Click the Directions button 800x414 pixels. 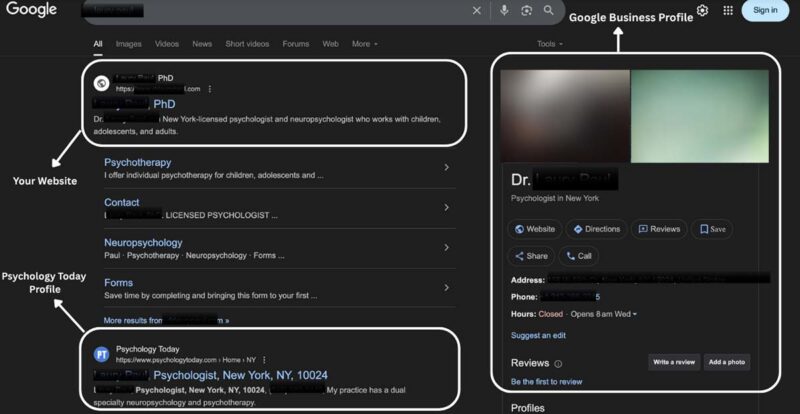pos(596,229)
